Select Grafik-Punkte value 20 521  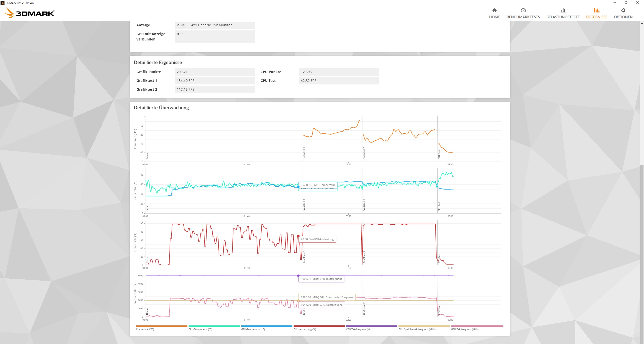tap(215, 72)
